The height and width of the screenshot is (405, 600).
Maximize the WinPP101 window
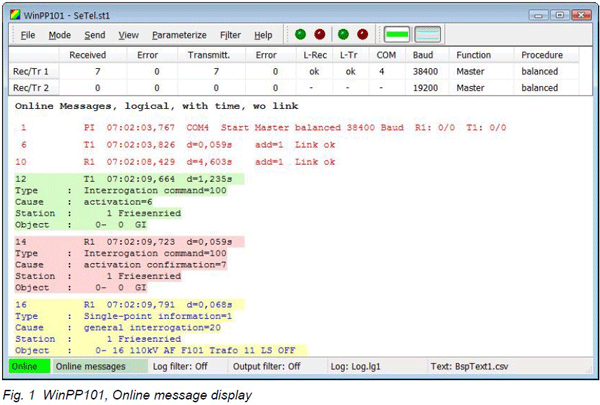point(560,15)
